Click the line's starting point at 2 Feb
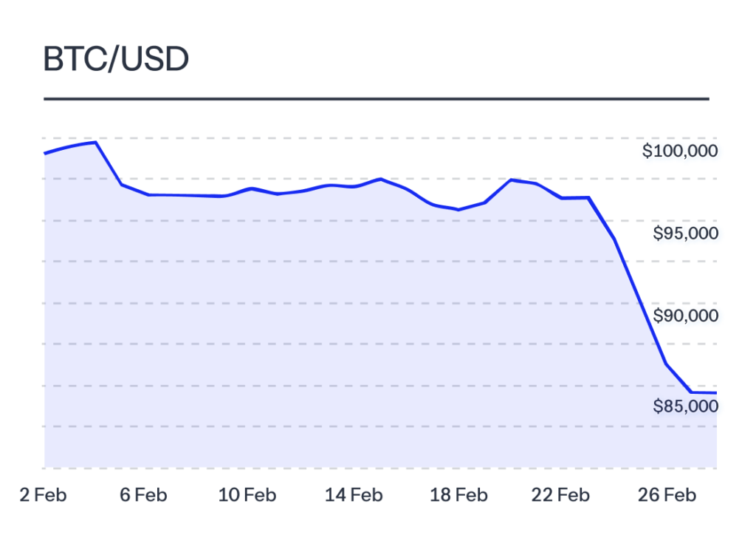This screenshot has width=756, height=535. [x=46, y=154]
